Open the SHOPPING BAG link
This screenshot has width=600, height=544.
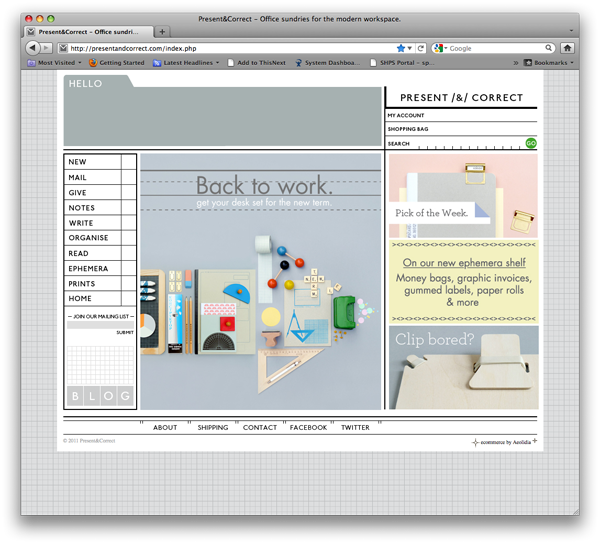click(x=408, y=129)
